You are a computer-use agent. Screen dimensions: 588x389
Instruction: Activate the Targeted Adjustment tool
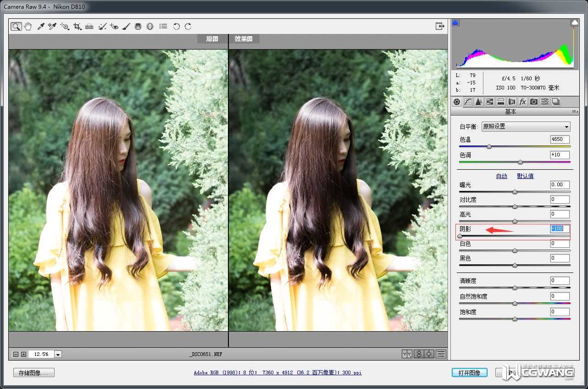[65, 27]
